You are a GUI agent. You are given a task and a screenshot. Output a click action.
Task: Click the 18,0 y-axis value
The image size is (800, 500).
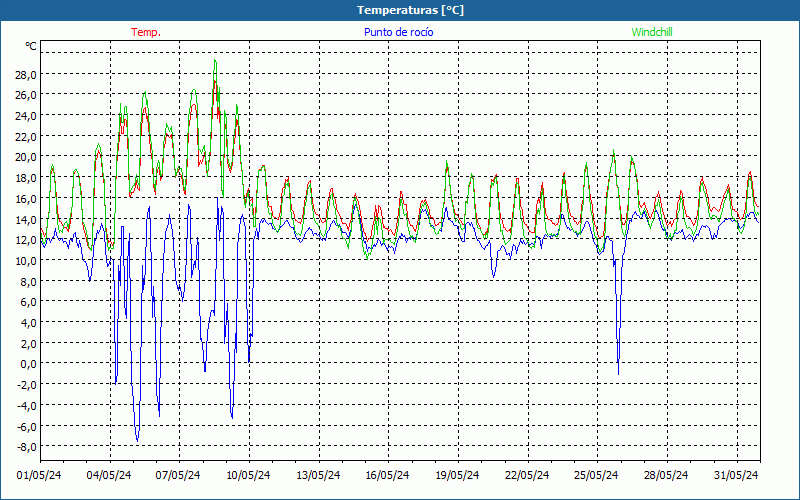click(x=26, y=178)
